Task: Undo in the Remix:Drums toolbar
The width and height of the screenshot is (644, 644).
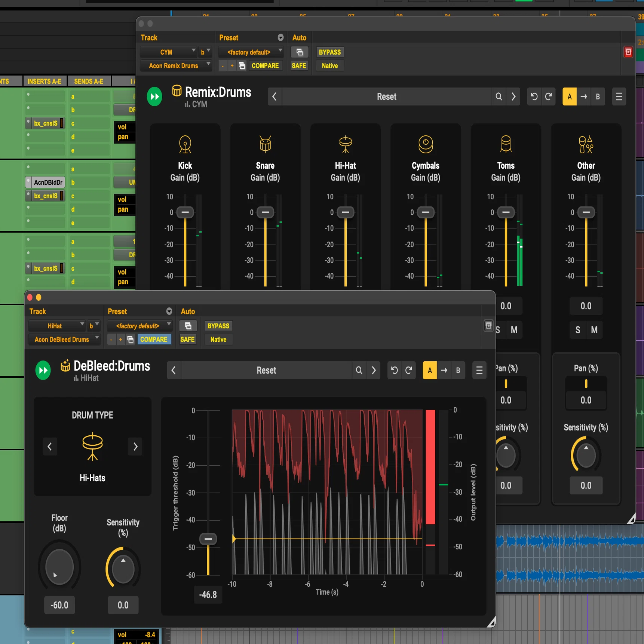Action: [534, 96]
